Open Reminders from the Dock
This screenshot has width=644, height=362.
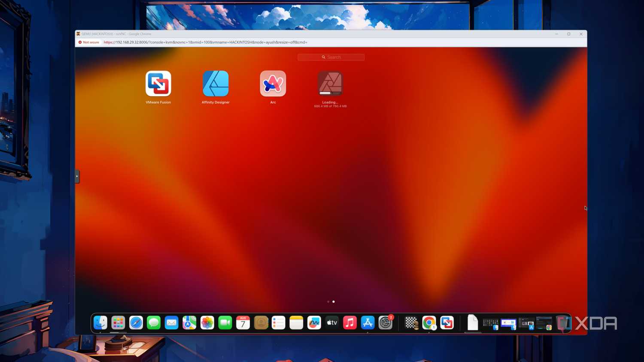pyautogui.click(x=279, y=323)
